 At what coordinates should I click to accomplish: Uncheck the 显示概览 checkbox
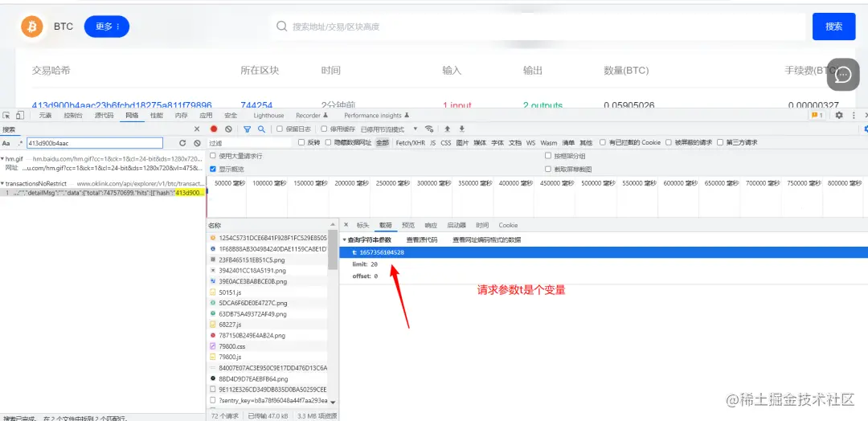tap(213, 170)
